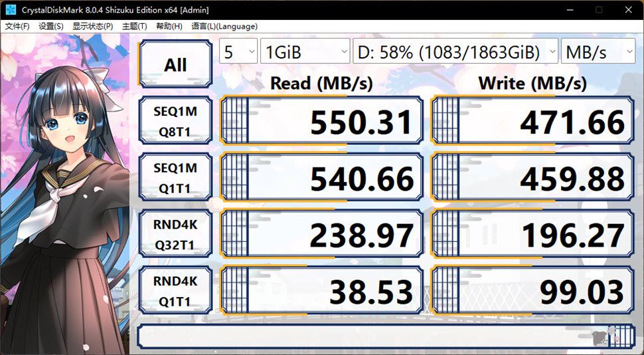Open the 主题(T) menu
The image size is (644, 355).
134,27
